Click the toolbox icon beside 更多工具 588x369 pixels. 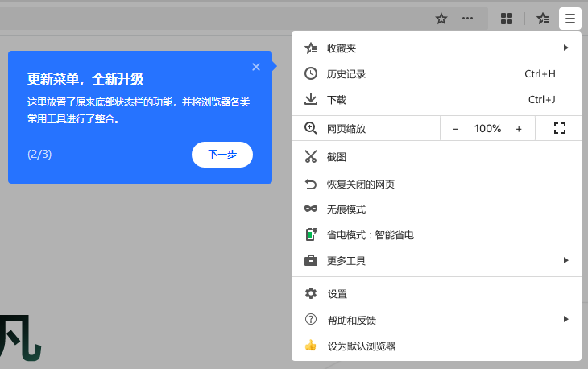pyautogui.click(x=310, y=260)
